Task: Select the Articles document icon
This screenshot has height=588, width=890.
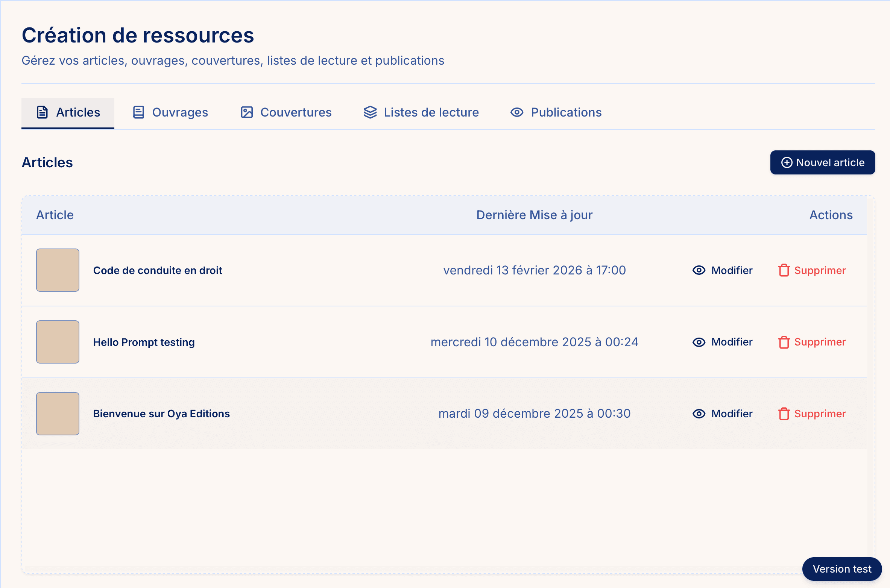Action: coord(42,112)
